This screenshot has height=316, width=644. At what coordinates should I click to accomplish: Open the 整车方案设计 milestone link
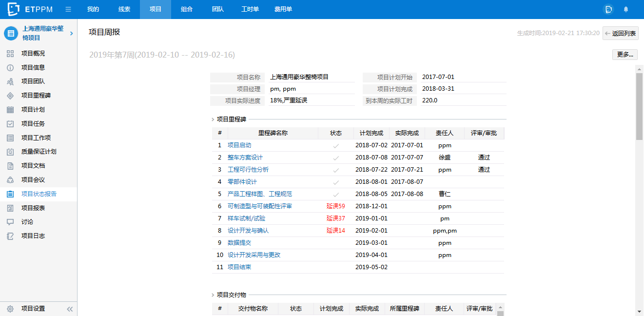pos(245,158)
